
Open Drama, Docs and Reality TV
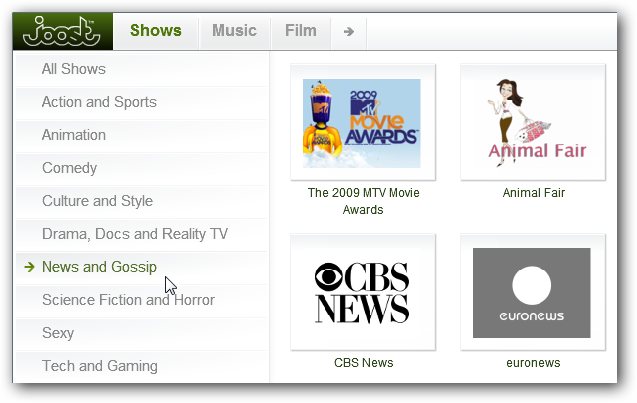[x=142, y=234]
